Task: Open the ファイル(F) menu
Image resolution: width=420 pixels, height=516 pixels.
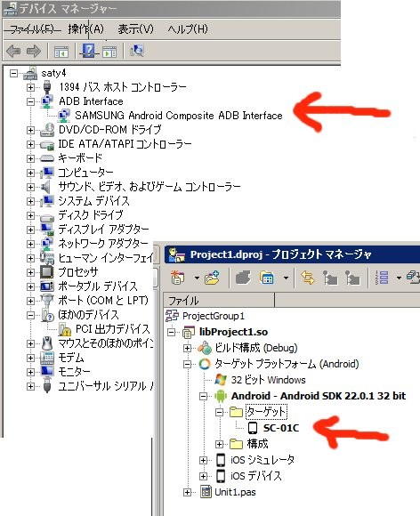Action: pos(32,29)
